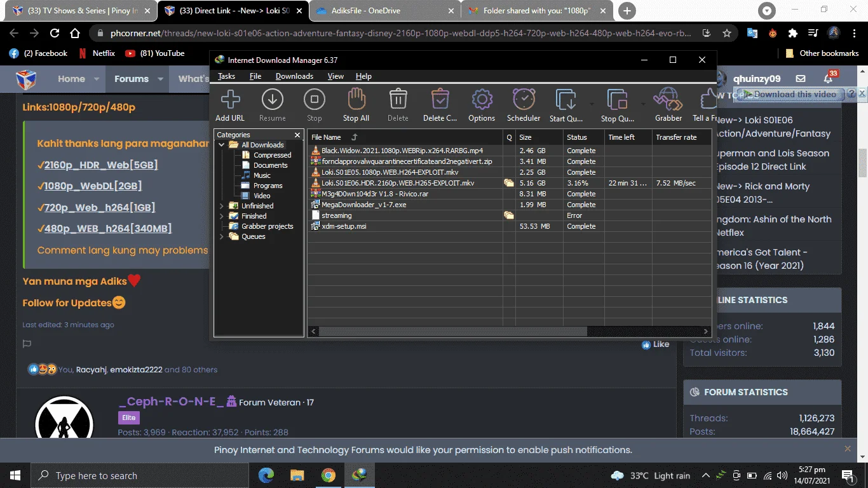Open the Tasks menu
The width and height of the screenshot is (868, 488).
(226, 76)
